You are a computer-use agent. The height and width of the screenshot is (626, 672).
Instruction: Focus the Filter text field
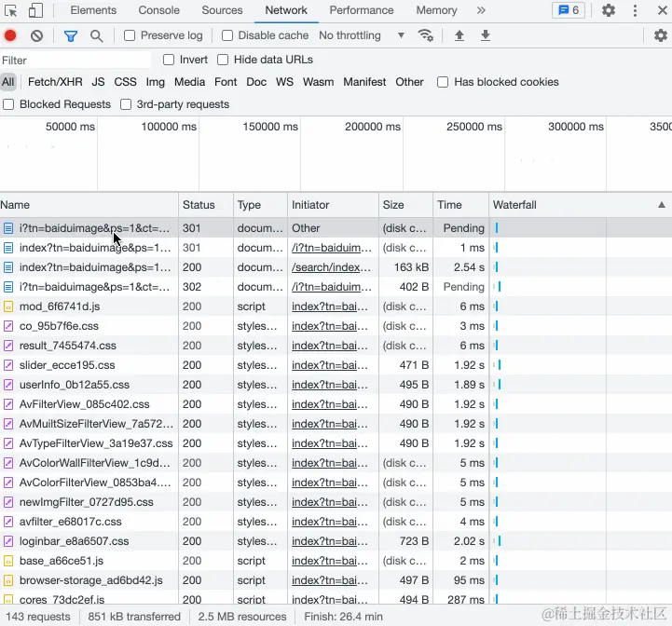pyautogui.click(x=75, y=60)
